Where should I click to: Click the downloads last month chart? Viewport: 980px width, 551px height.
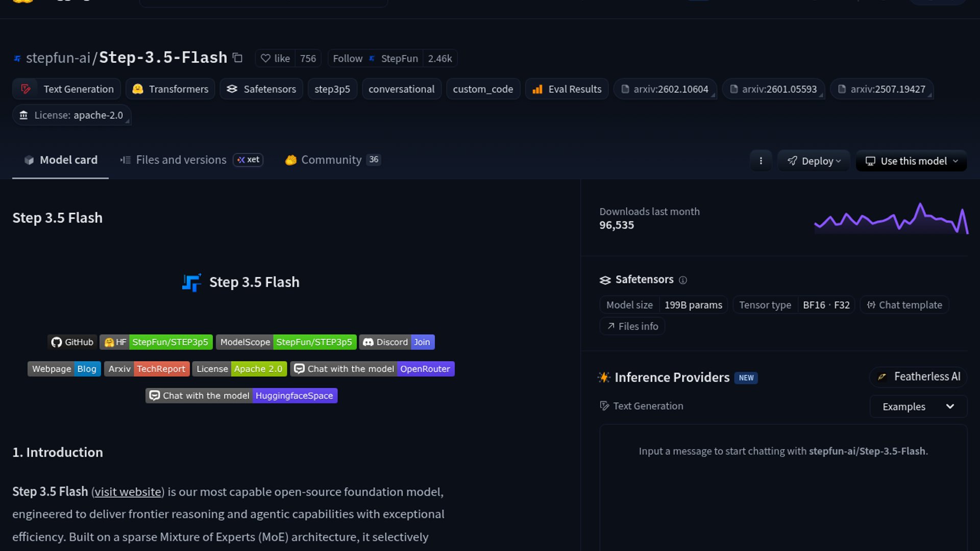[x=891, y=219]
